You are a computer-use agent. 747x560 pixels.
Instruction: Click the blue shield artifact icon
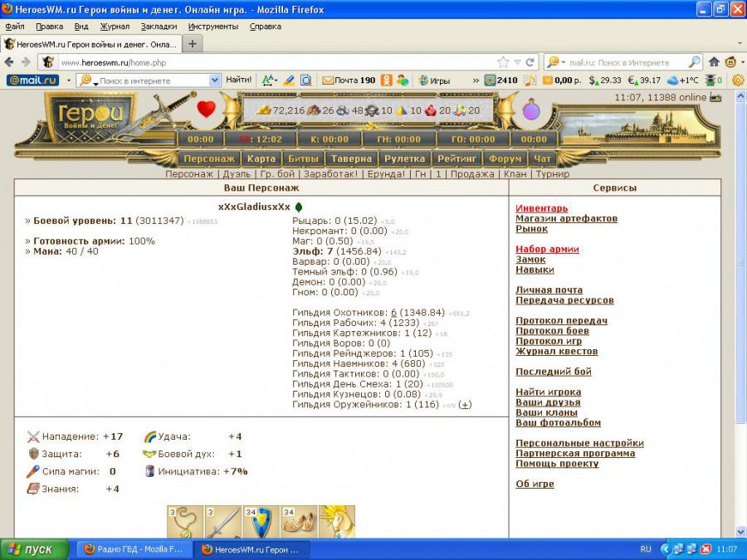pos(261,523)
